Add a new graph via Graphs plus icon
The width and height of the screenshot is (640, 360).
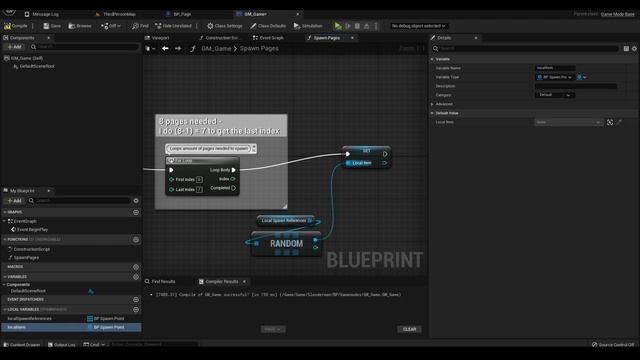click(136, 212)
